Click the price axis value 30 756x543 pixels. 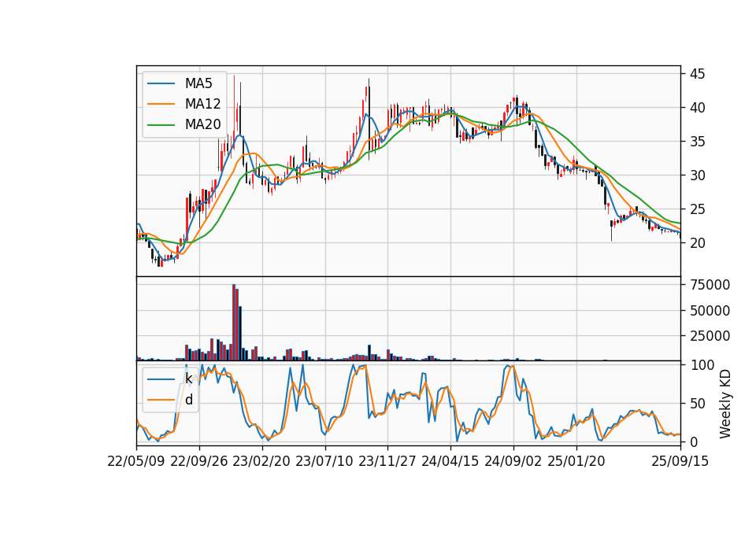pos(697,175)
